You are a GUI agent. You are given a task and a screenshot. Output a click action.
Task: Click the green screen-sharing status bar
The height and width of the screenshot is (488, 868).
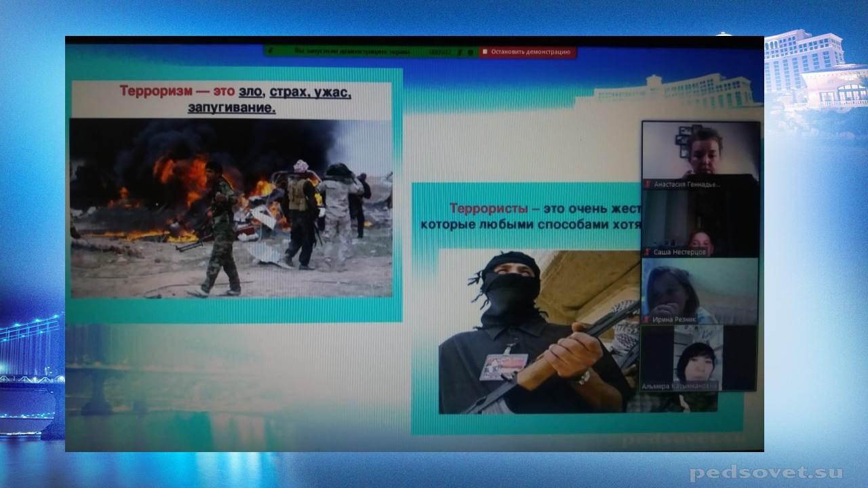[372, 52]
